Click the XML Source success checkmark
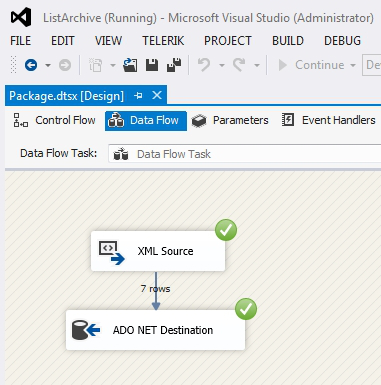The height and width of the screenshot is (385, 381). [x=226, y=230]
